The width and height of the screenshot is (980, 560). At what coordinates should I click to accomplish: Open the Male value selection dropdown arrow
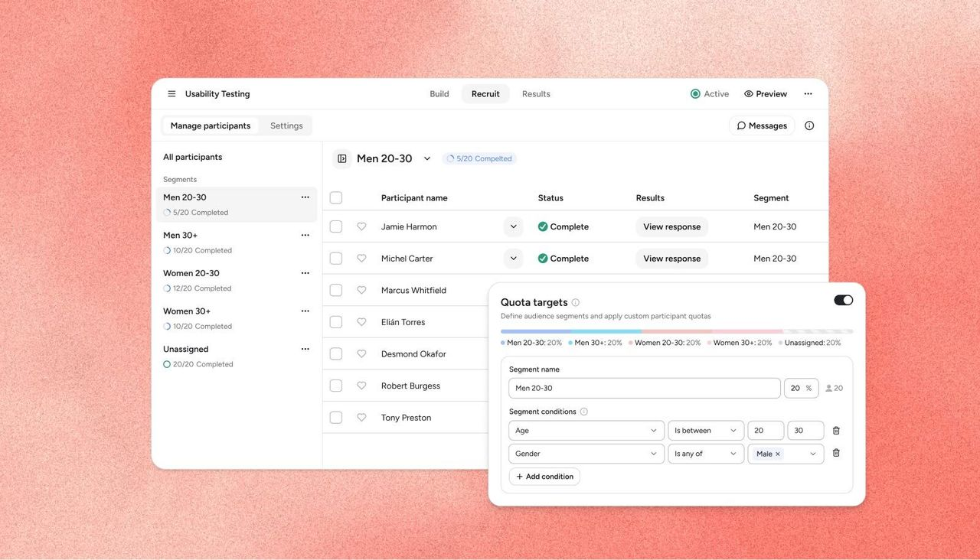(813, 454)
